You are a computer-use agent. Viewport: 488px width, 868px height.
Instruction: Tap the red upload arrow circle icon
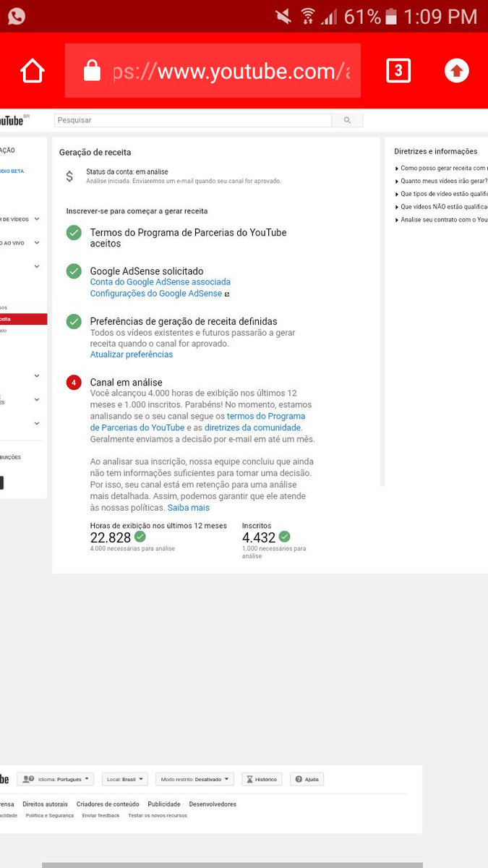[456, 71]
